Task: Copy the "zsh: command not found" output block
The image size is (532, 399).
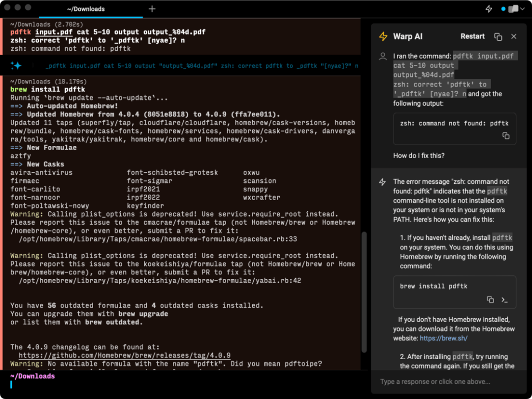Action: (x=506, y=136)
